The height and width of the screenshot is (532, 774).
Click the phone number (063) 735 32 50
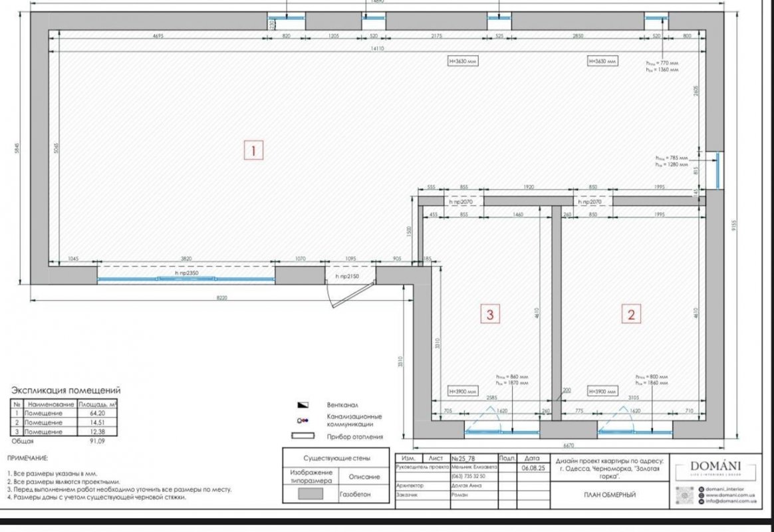469,476
